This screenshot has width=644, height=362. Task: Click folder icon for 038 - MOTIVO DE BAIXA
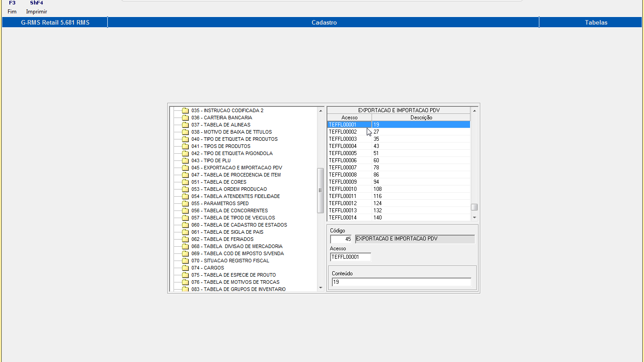[185, 132]
